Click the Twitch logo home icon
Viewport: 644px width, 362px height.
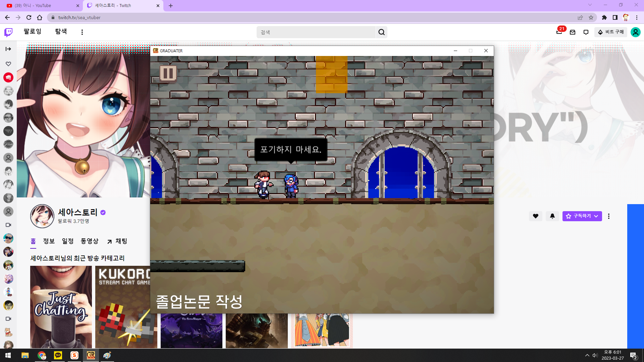[9, 32]
